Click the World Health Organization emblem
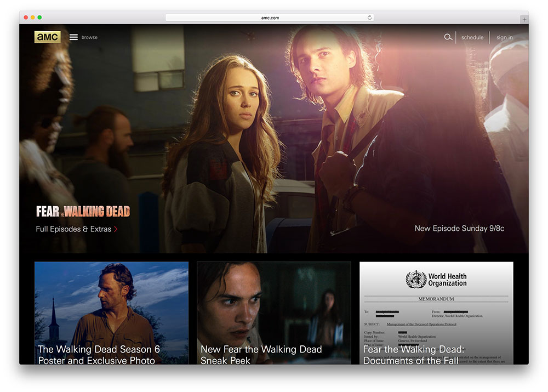Viewport: 548px width, 392px height. (416, 280)
